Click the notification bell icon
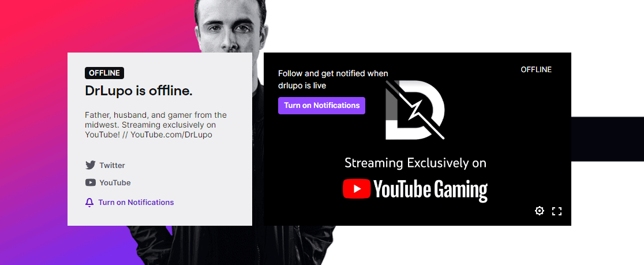Screen dimensions: 644x265 click(89, 203)
